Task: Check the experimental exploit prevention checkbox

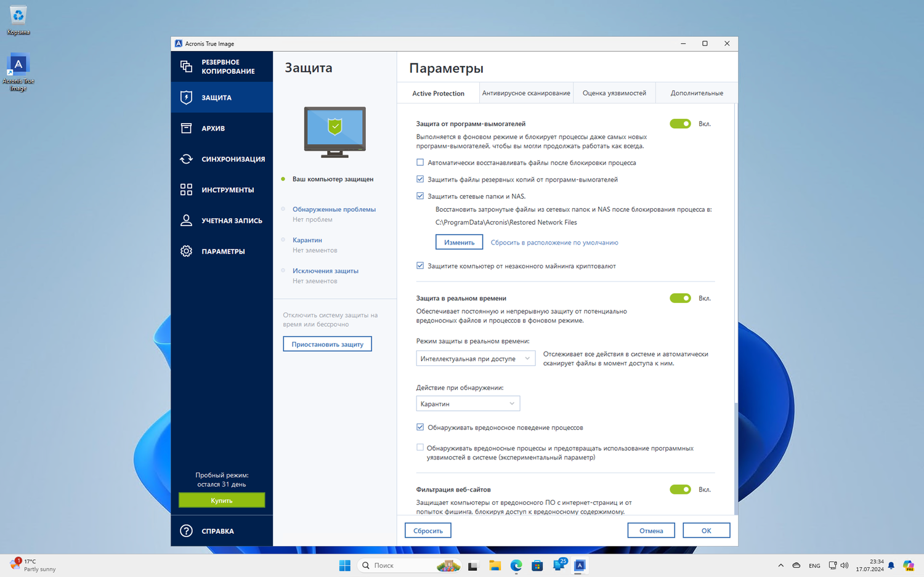Action: (x=420, y=448)
